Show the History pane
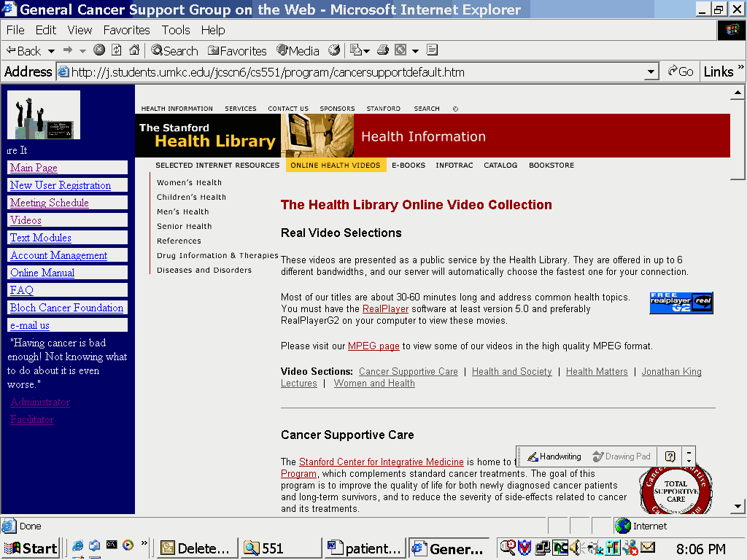The image size is (747, 560). click(334, 50)
